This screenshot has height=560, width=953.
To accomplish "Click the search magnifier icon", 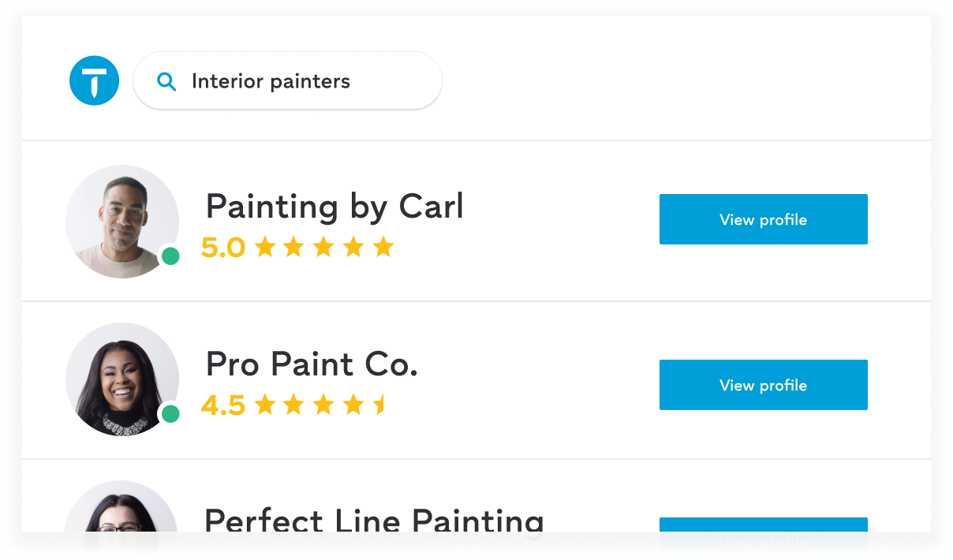I will (x=166, y=81).
